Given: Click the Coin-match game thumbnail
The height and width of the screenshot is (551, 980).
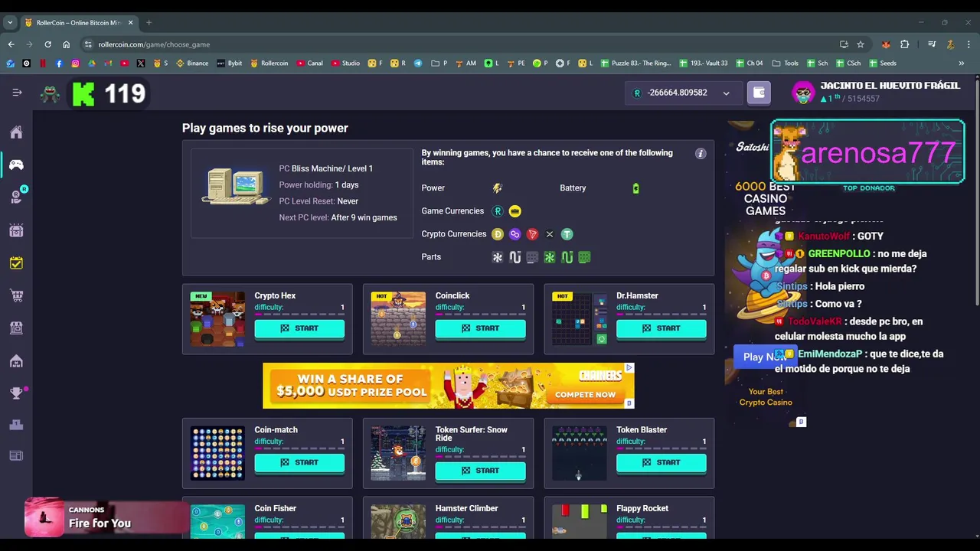Looking at the screenshot, I should click(x=218, y=454).
